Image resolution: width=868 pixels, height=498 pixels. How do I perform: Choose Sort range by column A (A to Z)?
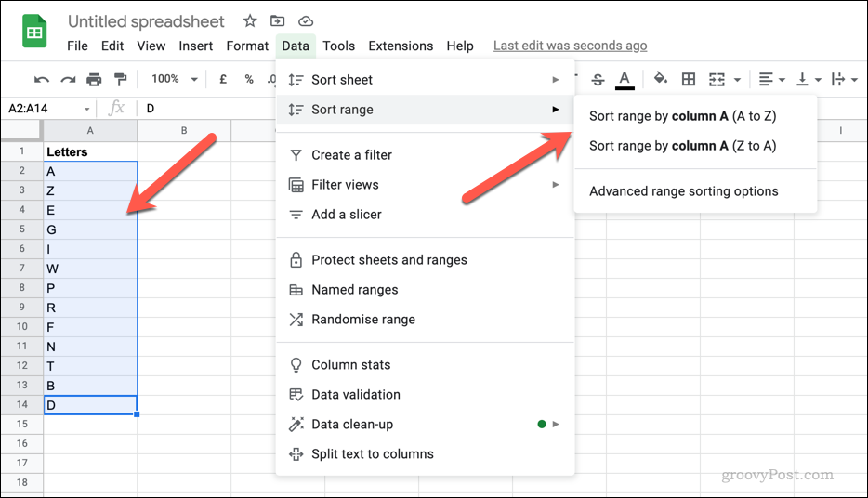click(682, 116)
